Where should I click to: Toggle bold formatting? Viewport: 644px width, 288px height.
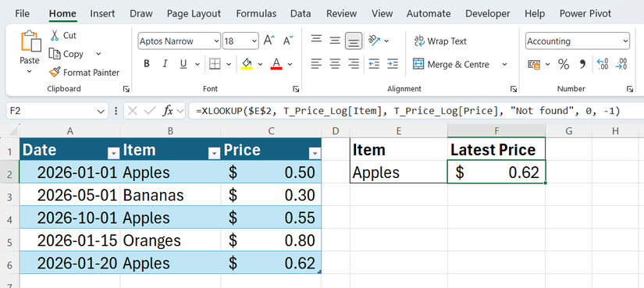point(147,64)
